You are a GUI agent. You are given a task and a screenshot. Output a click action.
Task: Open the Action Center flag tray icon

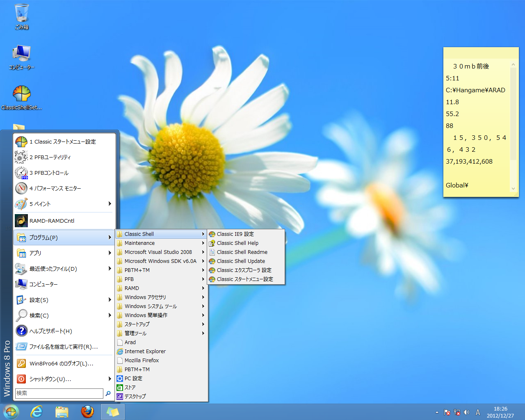pyautogui.click(x=447, y=412)
